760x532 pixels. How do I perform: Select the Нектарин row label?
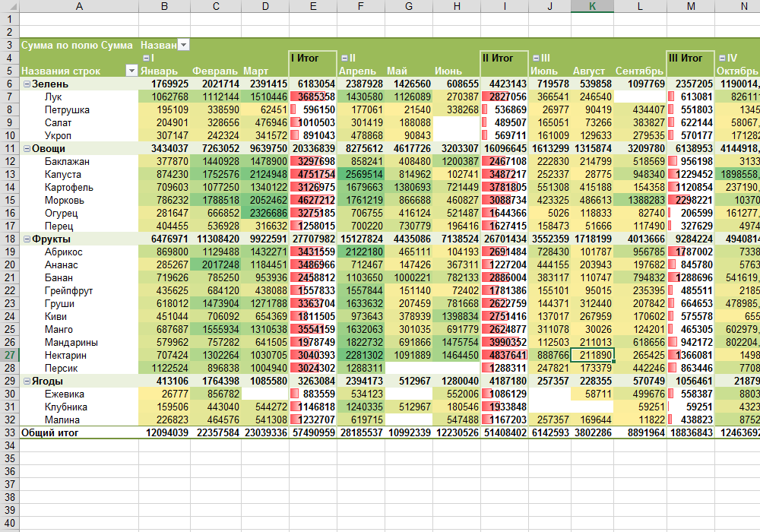79,355
